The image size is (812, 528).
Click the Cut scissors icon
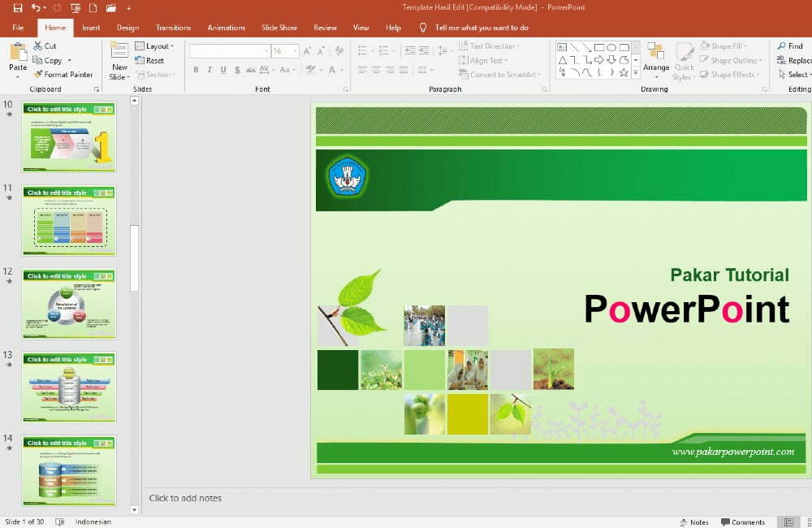(x=38, y=46)
